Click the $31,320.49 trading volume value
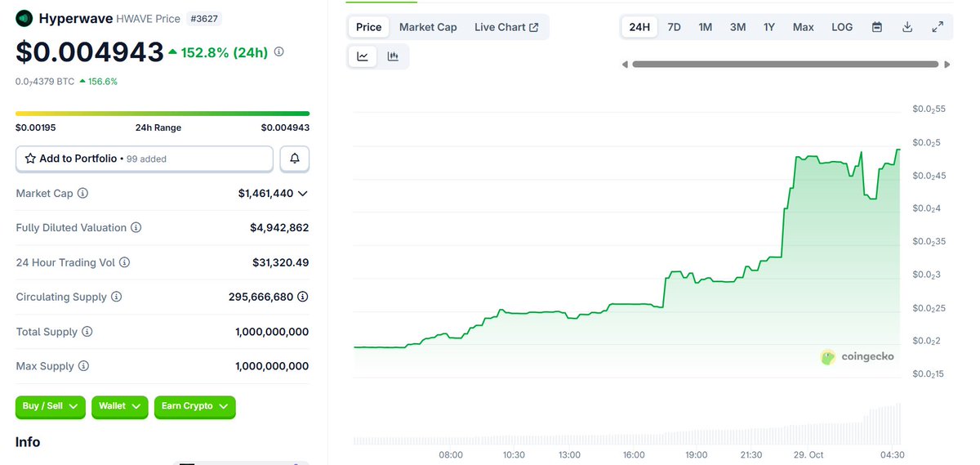Image resolution: width=980 pixels, height=465 pixels. coord(280,262)
